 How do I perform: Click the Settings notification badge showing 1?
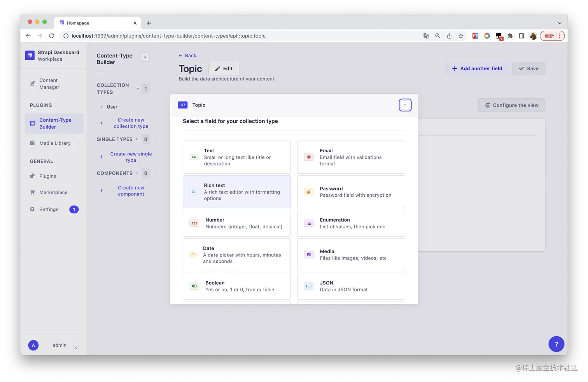point(74,209)
